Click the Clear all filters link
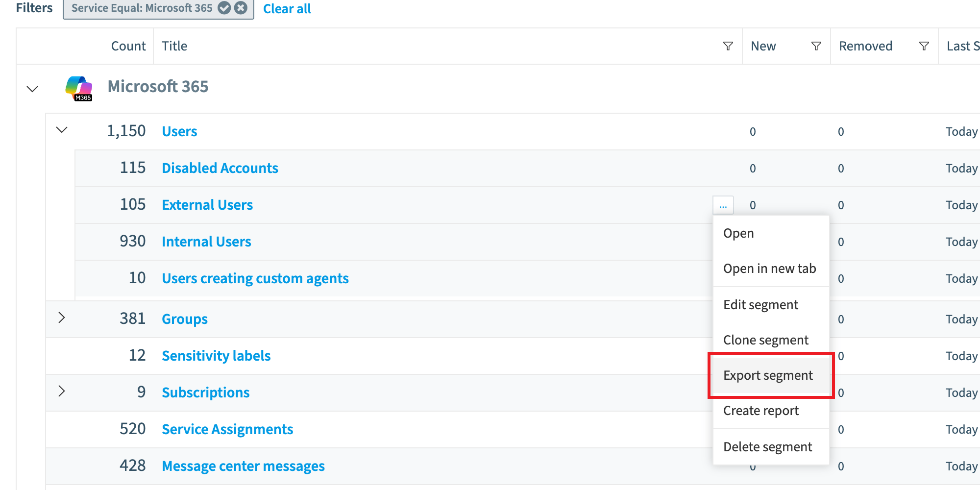 tap(287, 9)
